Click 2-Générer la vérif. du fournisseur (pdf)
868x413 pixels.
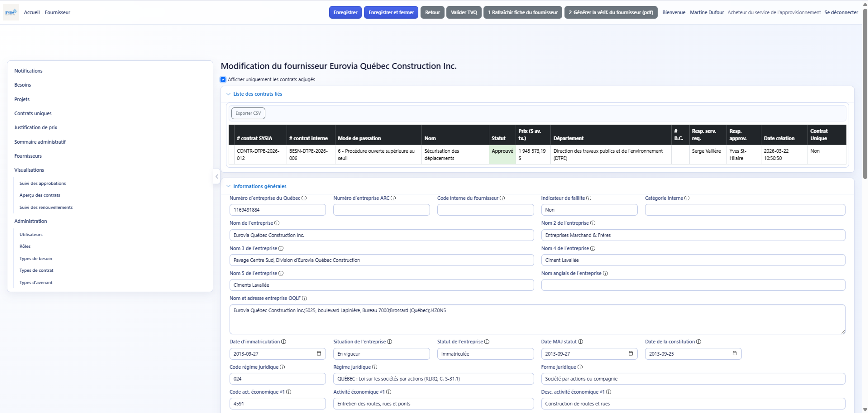611,12
